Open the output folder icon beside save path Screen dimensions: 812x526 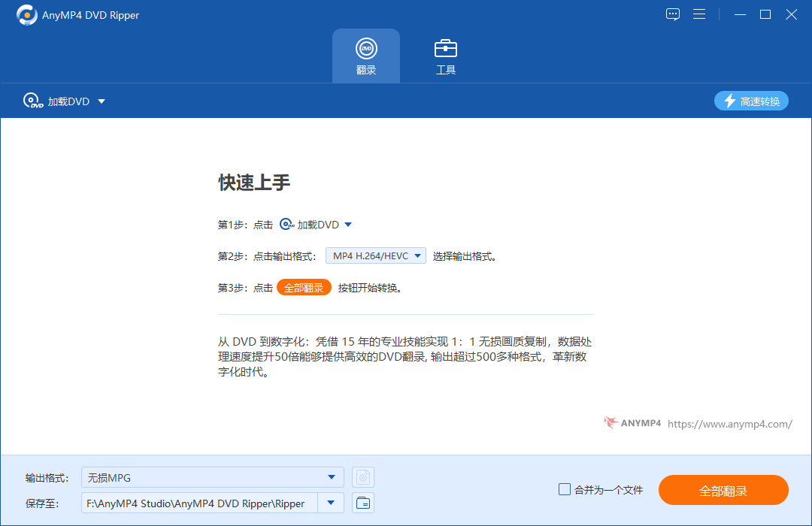pos(363,503)
